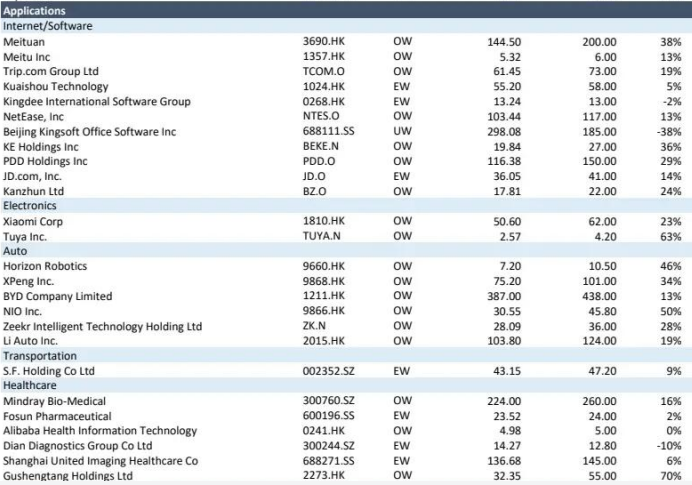Click BYD Company Limited
This screenshot has width=692, height=485.
click(x=57, y=296)
